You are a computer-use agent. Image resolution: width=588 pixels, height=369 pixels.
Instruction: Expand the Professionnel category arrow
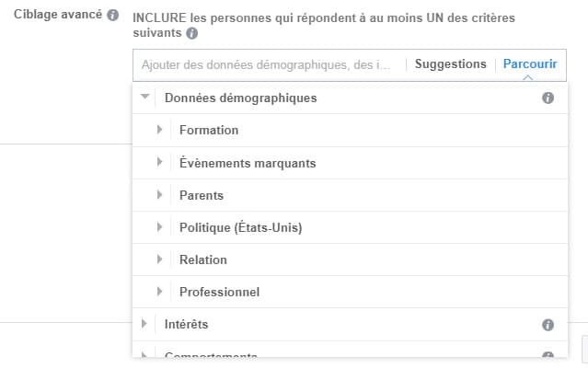click(x=160, y=292)
